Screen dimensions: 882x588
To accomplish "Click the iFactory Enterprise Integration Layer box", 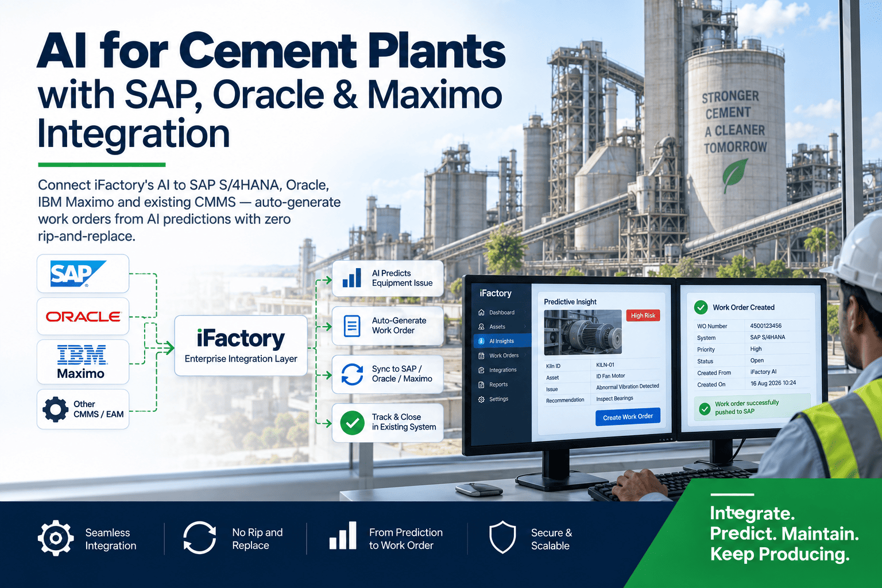I will (x=241, y=346).
